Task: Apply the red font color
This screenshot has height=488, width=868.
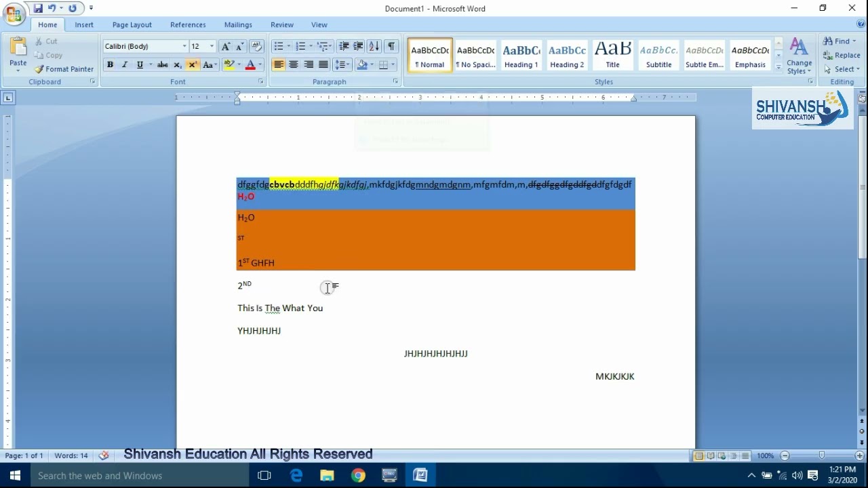Action: pyautogui.click(x=250, y=65)
